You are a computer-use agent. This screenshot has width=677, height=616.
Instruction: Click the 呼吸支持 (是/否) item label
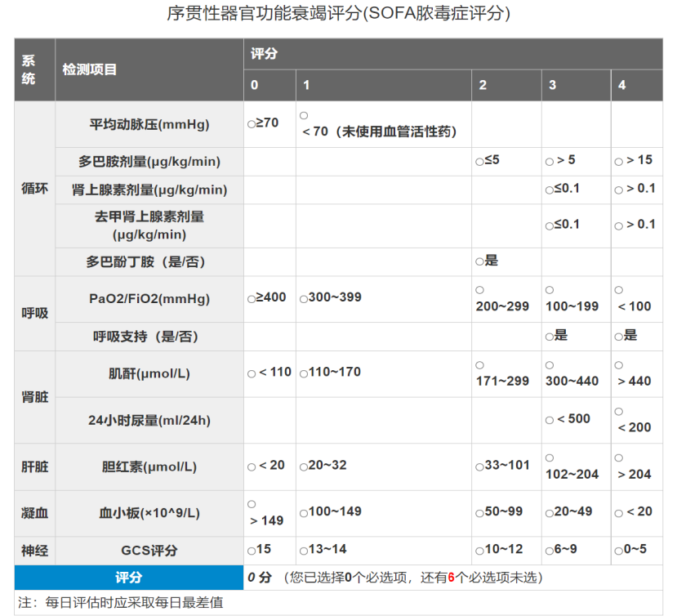[145, 336]
